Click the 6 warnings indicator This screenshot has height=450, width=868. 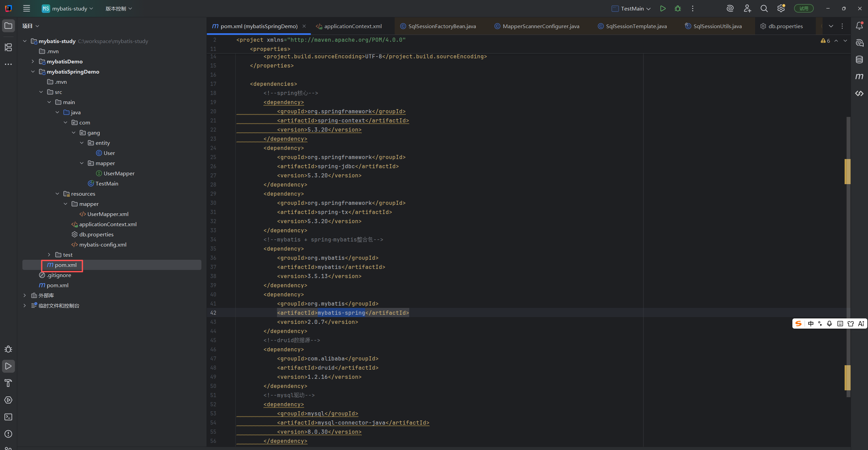point(825,41)
